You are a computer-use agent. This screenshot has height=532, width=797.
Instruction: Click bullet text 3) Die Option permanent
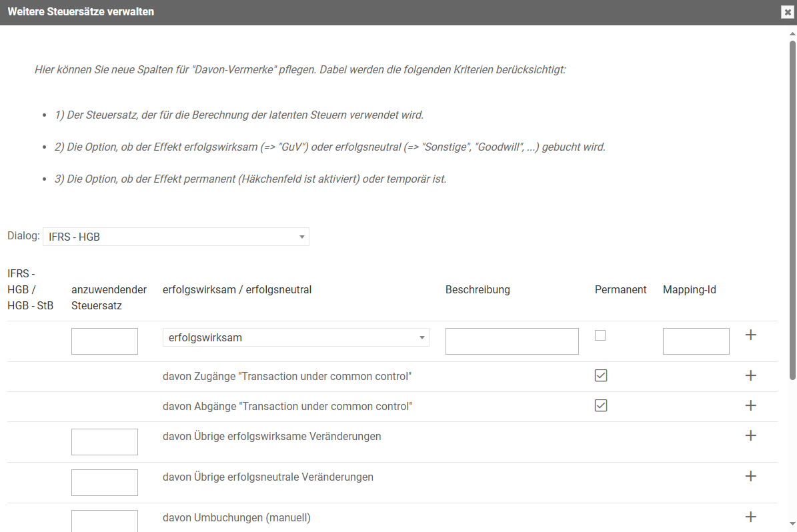[x=251, y=179]
